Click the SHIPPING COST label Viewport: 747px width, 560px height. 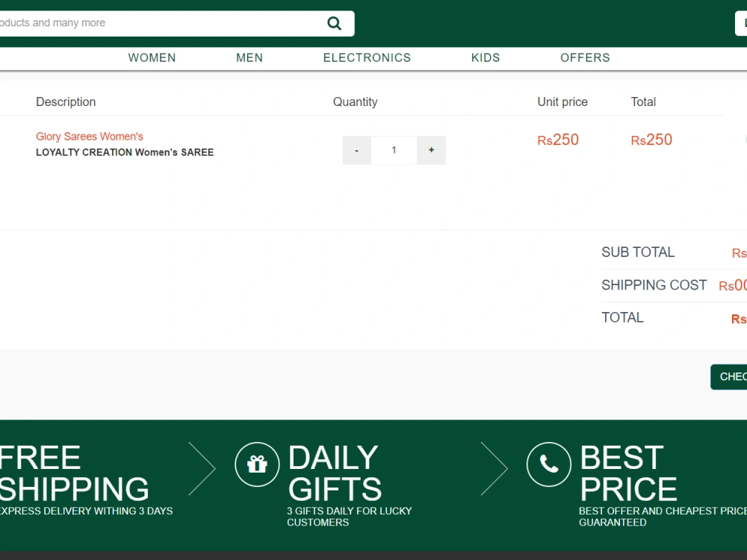pyautogui.click(x=654, y=284)
